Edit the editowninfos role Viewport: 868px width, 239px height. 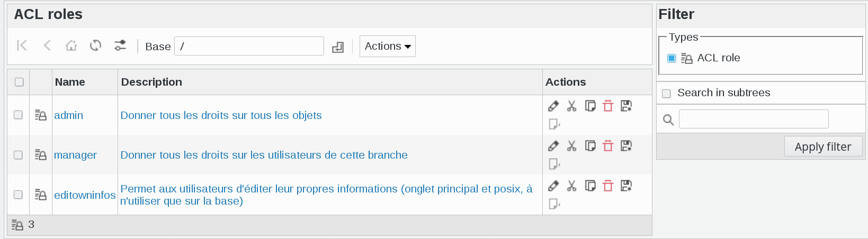[553, 186]
